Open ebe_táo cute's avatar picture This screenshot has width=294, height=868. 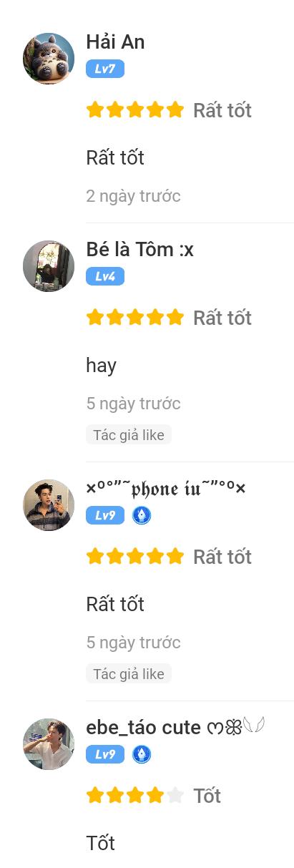[x=49, y=744]
